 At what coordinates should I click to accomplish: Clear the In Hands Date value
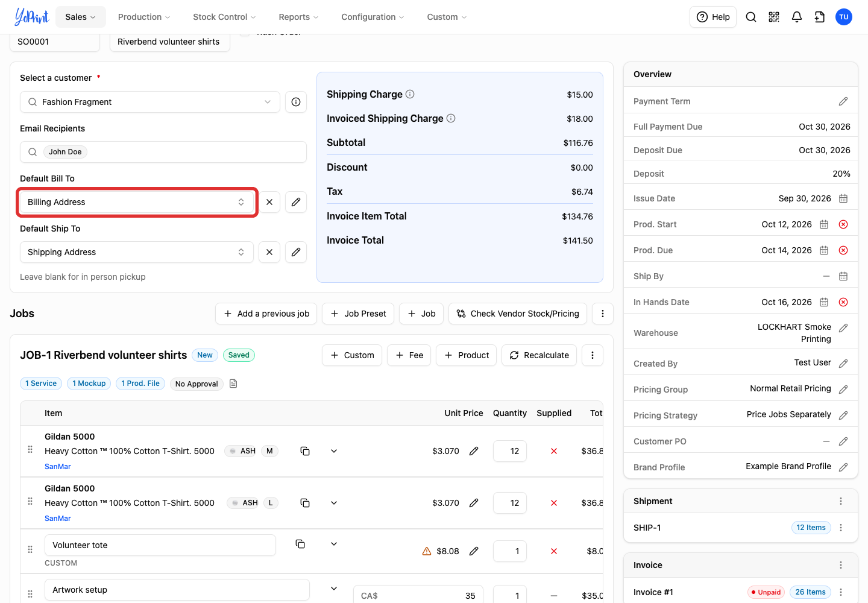(x=843, y=302)
